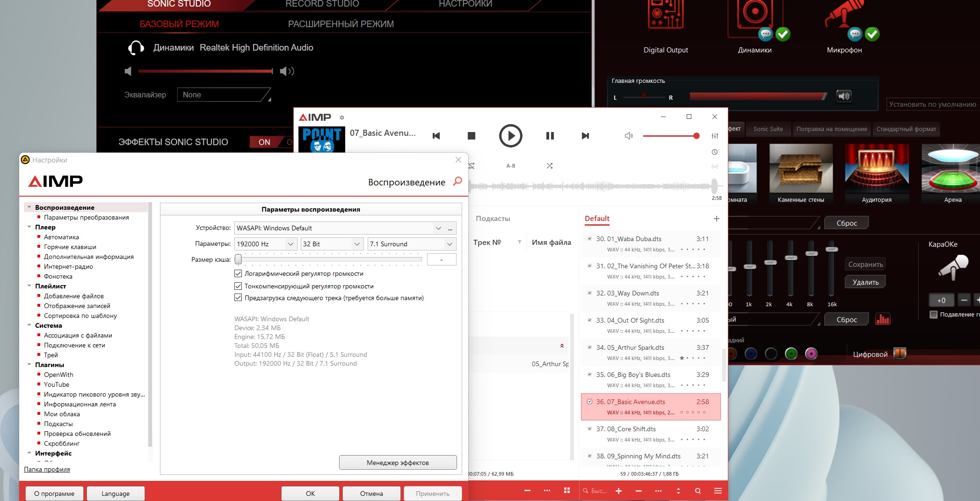Toggle shuffle playback in AIMP
980x501 pixels.
[550, 166]
